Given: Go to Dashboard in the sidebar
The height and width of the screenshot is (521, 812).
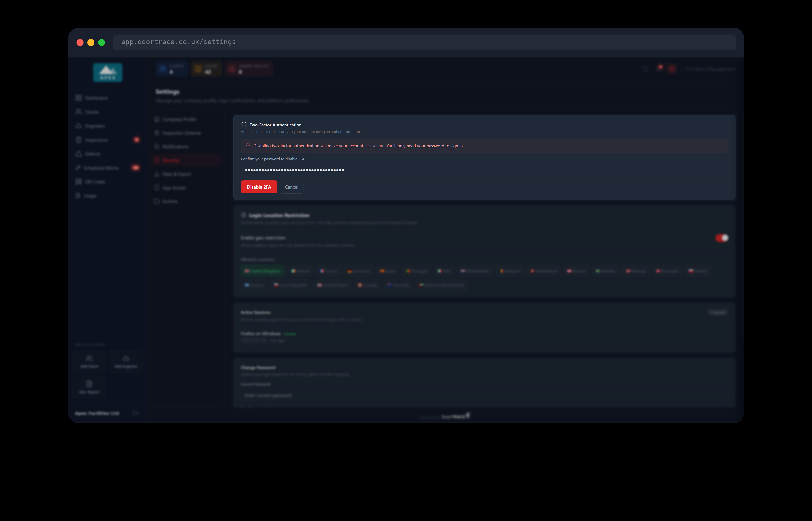Looking at the screenshot, I should click(107, 98).
